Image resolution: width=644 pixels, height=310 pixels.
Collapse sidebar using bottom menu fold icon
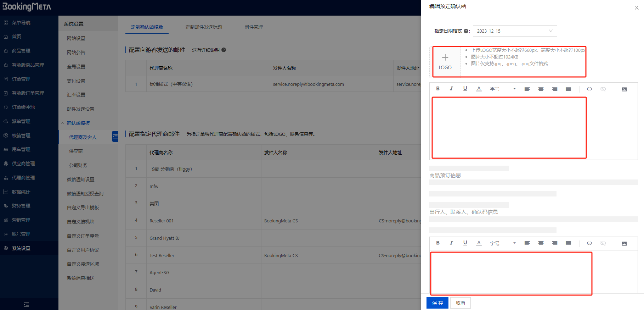(27, 305)
